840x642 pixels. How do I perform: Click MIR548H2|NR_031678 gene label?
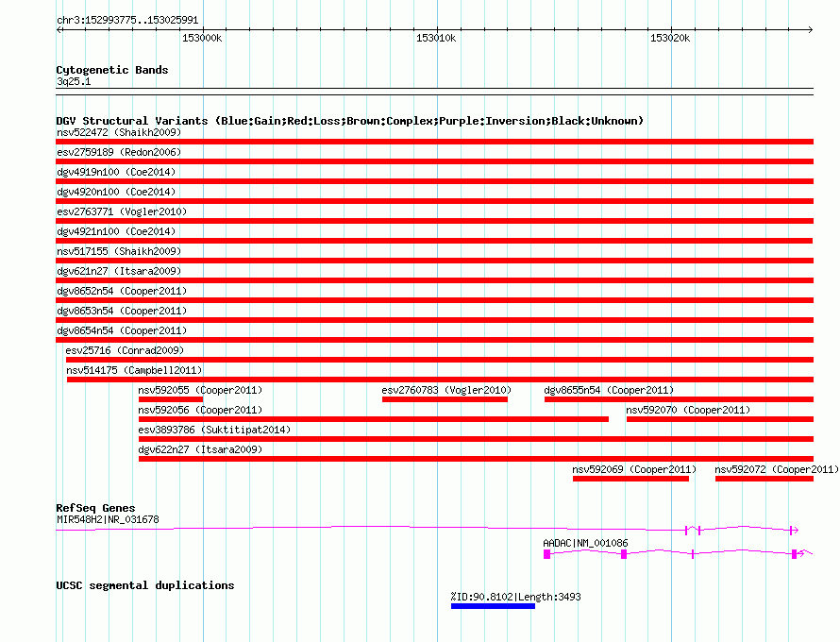(108, 519)
